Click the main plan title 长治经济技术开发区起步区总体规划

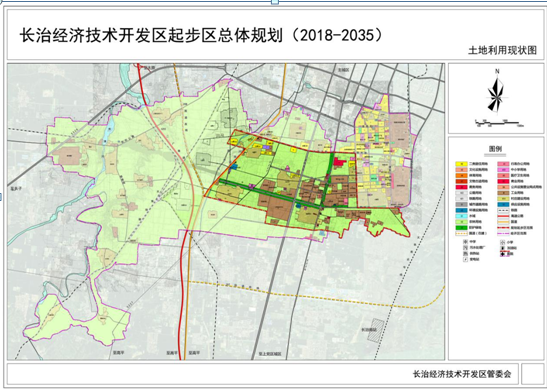click(x=151, y=35)
